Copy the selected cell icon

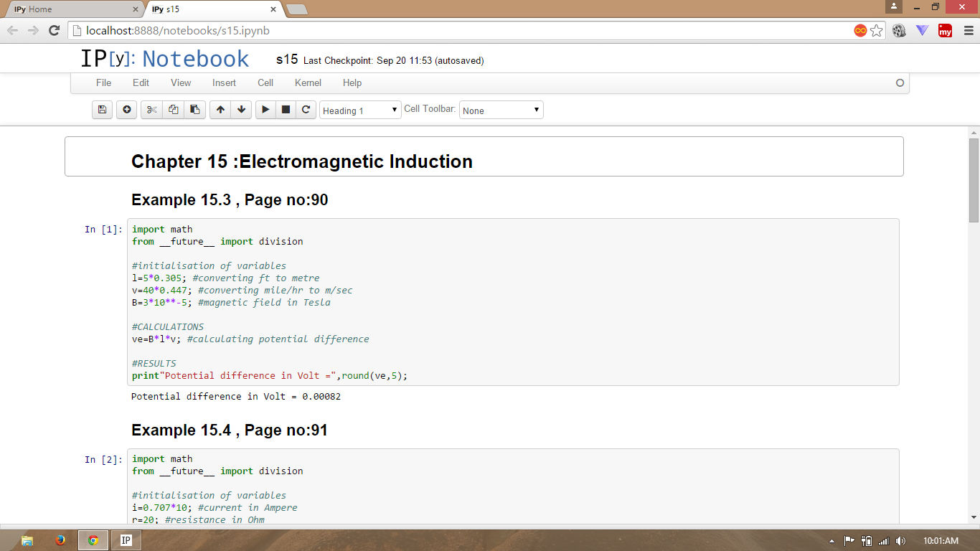[x=173, y=110]
